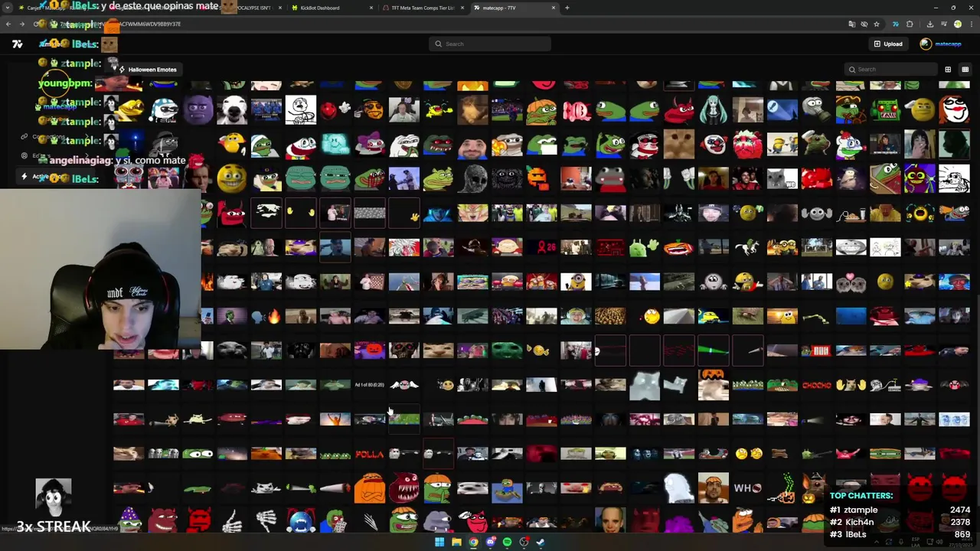Screen dimensions: 980x551
Task: Open a new browser tab
Action: pos(567,8)
